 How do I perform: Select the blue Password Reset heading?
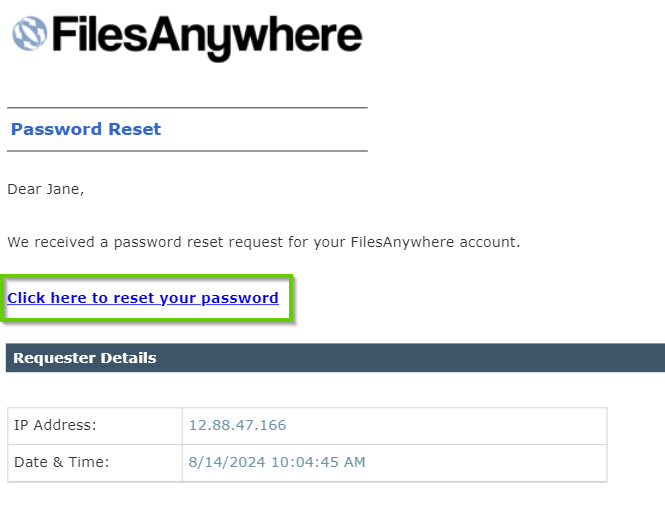(86, 129)
